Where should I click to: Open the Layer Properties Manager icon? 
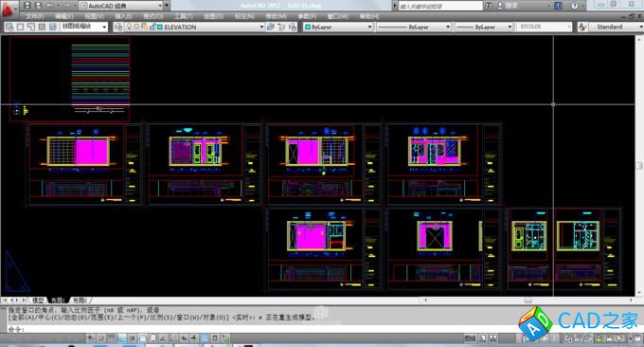coord(118,27)
